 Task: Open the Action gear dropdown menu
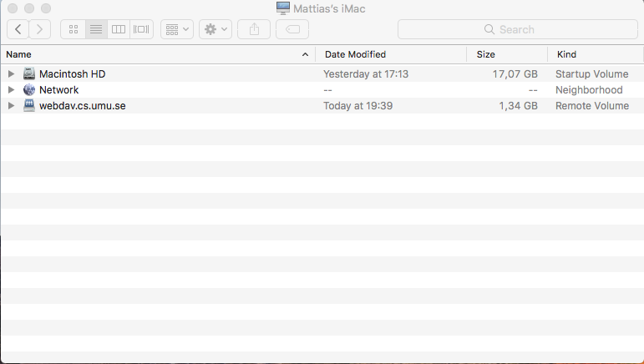[216, 29]
